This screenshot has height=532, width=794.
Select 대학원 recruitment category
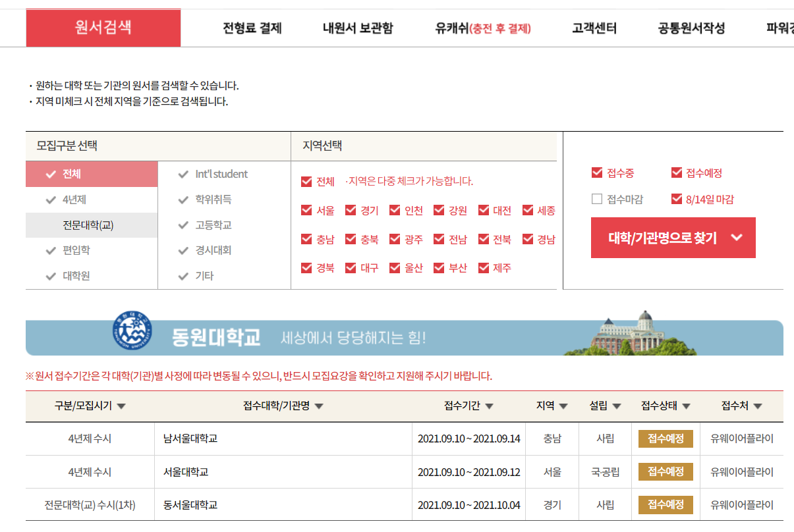(92, 276)
